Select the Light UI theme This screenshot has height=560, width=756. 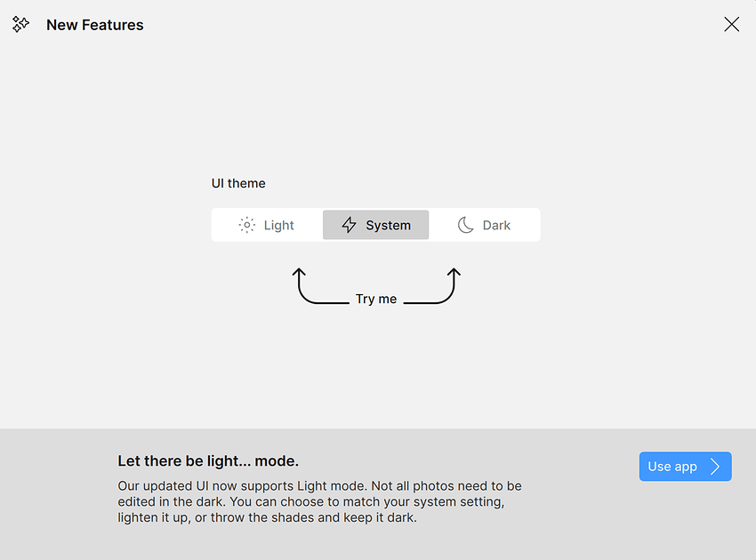coord(267,225)
